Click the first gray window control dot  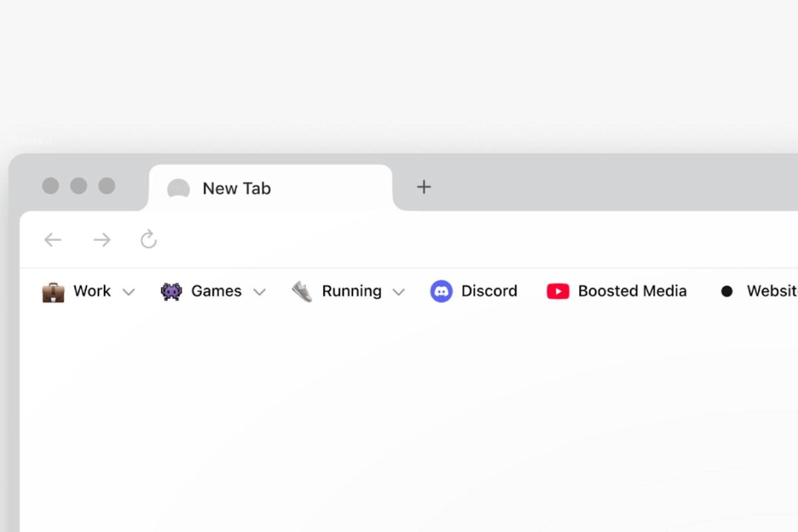51,186
